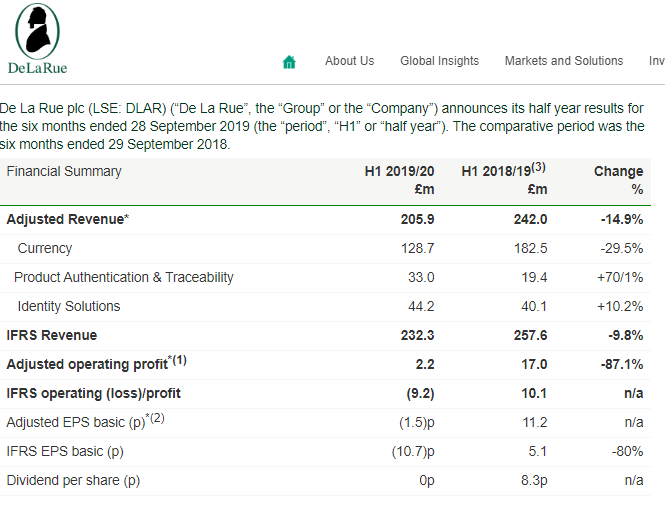Click the Dividend per share (p) label

pos(73,480)
